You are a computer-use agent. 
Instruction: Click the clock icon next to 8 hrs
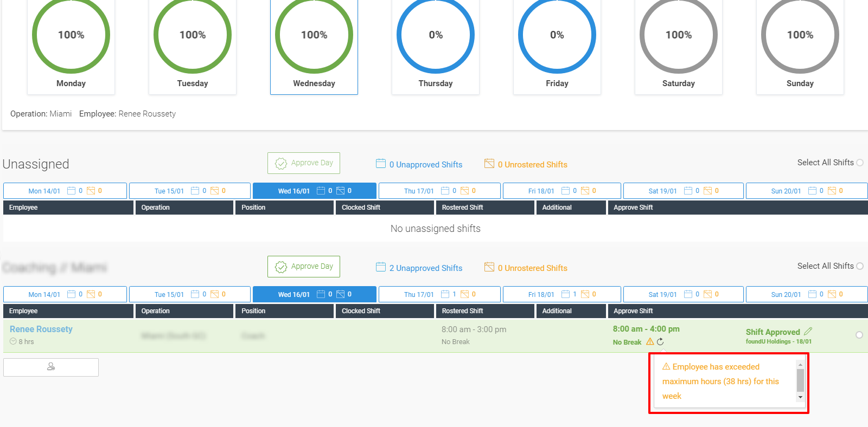[x=13, y=341]
